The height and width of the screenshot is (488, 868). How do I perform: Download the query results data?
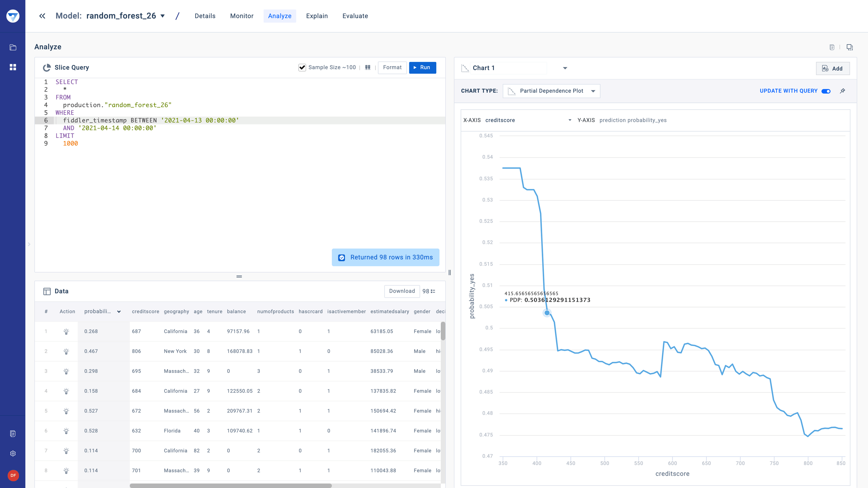[x=402, y=291]
